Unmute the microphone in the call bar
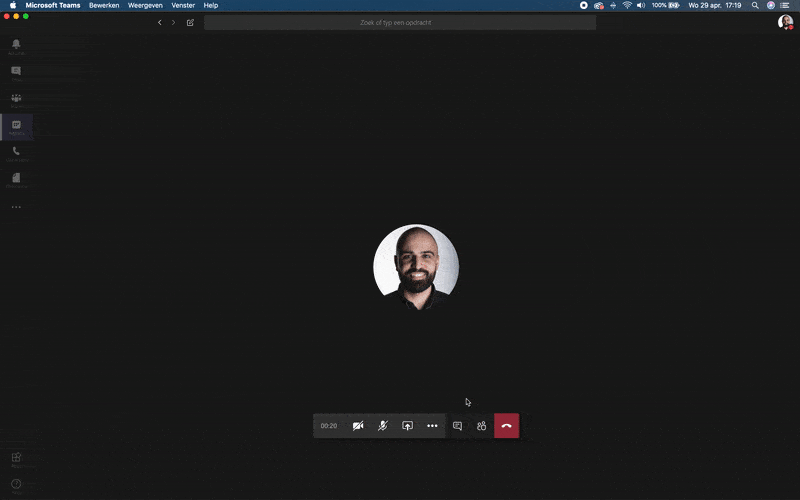800x500 pixels. click(x=383, y=426)
